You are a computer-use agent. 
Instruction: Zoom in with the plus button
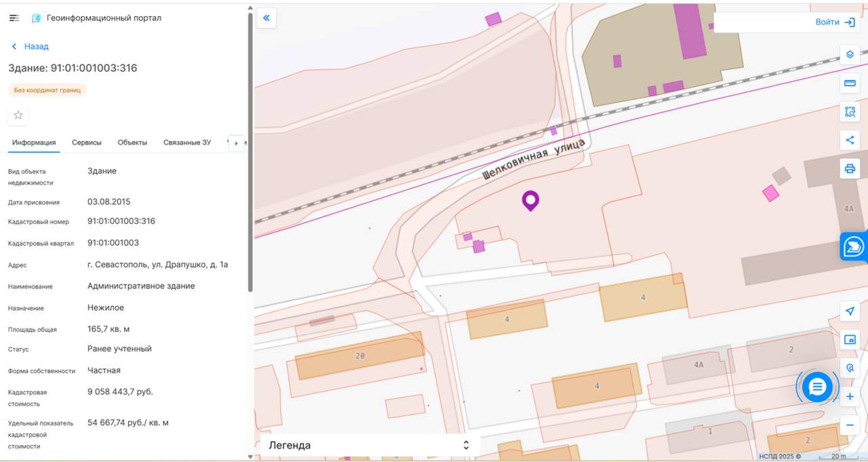coord(850,397)
